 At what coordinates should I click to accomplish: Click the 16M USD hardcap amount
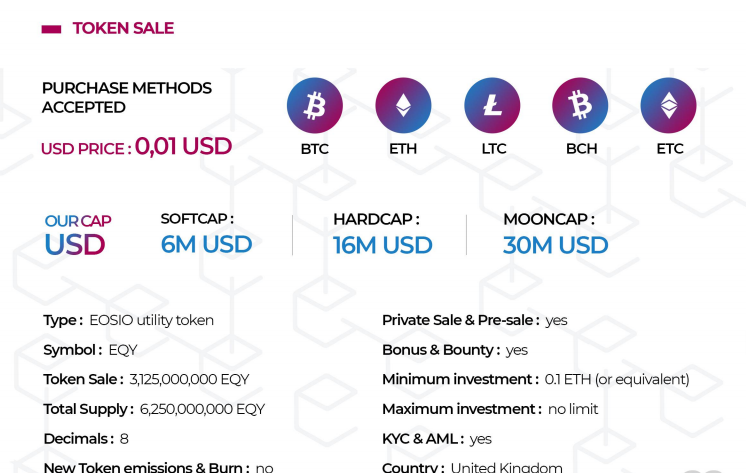tap(383, 246)
